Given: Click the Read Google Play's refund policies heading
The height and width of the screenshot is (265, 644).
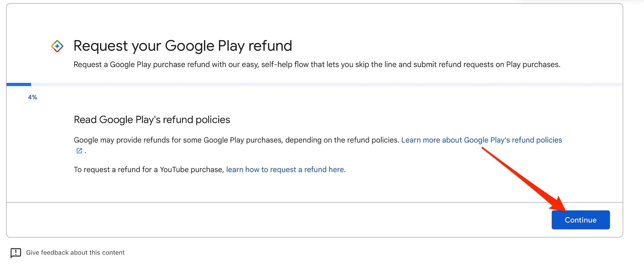Looking at the screenshot, I should tap(152, 120).
